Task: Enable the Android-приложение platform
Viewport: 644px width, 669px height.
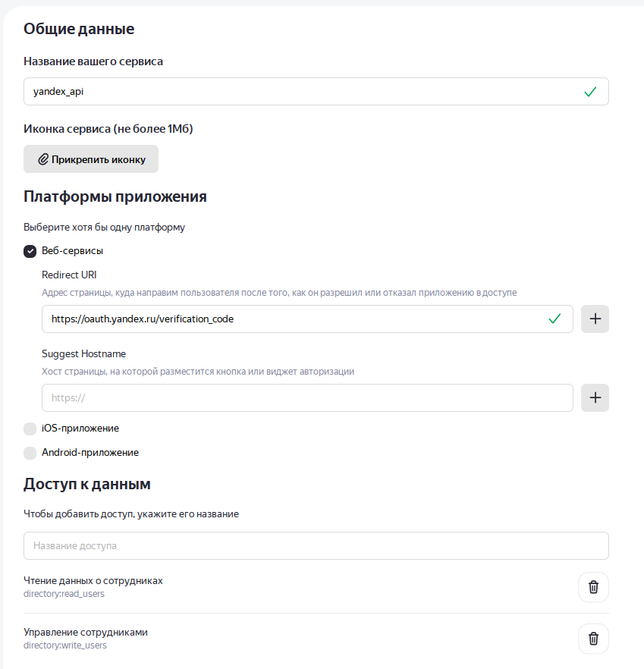Action: click(x=29, y=453)
